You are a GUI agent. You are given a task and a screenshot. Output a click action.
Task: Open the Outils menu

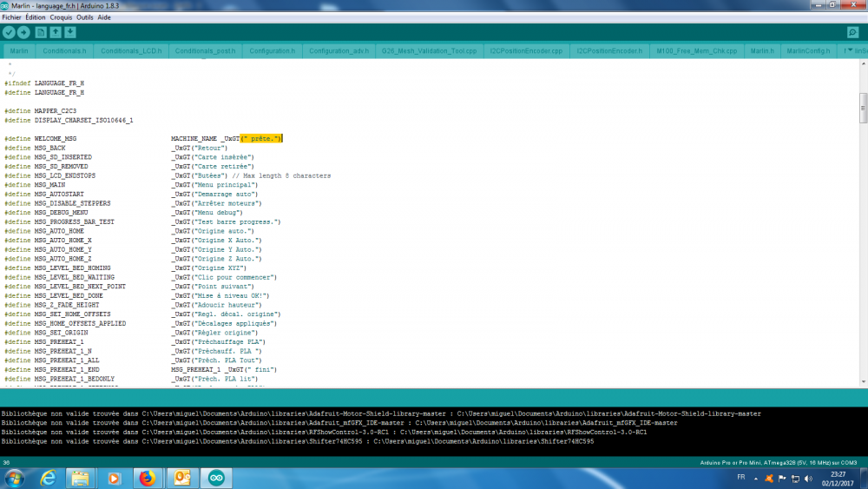[x=85, y=17]
